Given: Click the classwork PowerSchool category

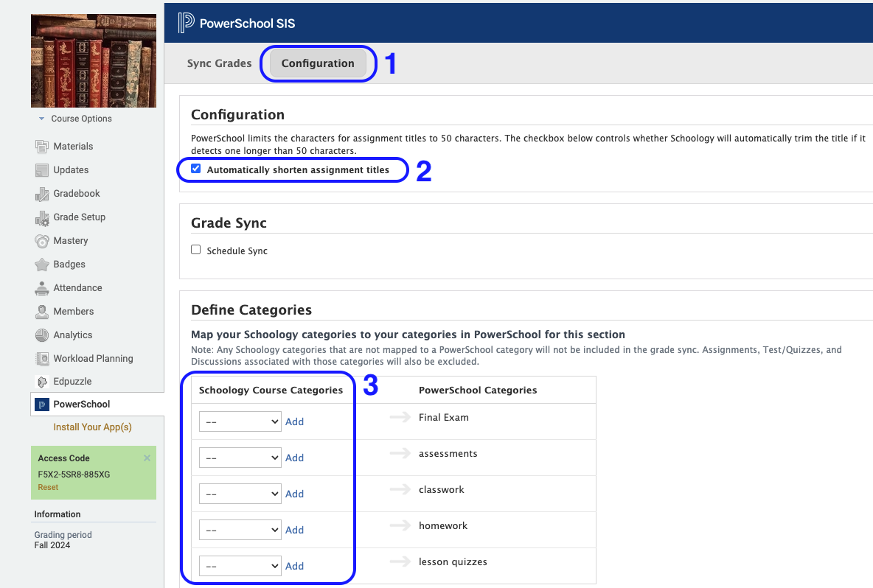Looking at the screenshot, I should (x=442, y=489).
